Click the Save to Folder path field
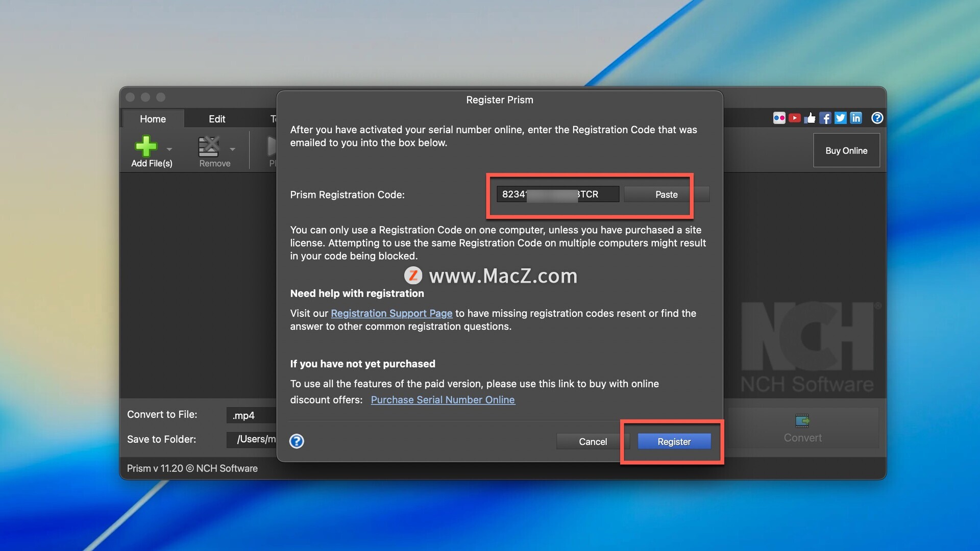The height and width of the screenshot is (551, 980). [251, 439]
